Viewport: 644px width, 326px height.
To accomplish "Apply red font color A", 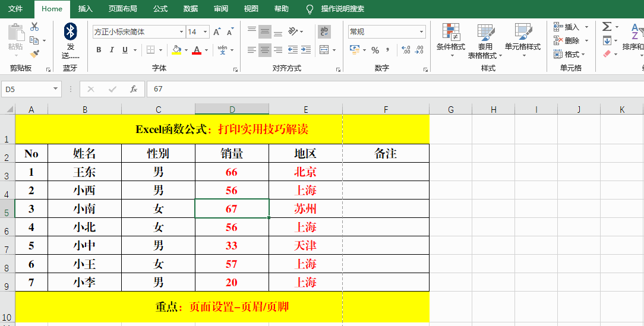I will 197,50.
